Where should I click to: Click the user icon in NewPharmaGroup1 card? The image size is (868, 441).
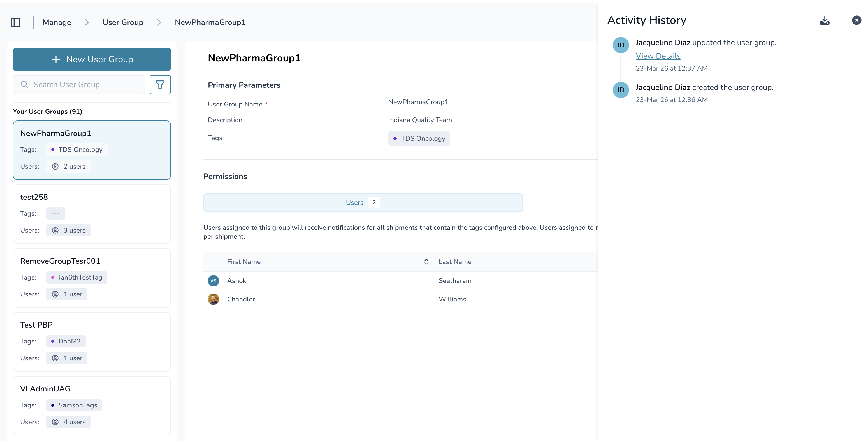tap(55, 166)
